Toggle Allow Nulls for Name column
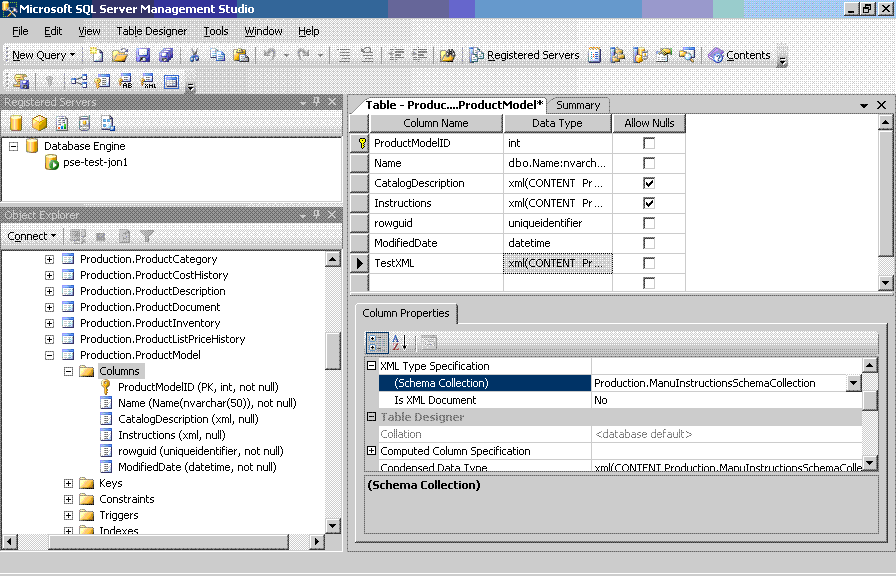Screen dimensions: 896x576 click(649, 163)
